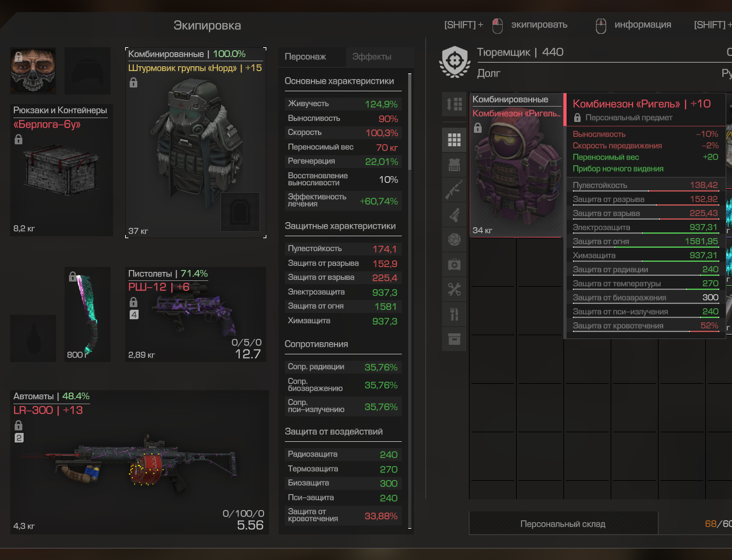Click the Комбинезон «Ригель» | +10 tooltip title
Viewport: 732px width, 560px height.
[642, 103]
